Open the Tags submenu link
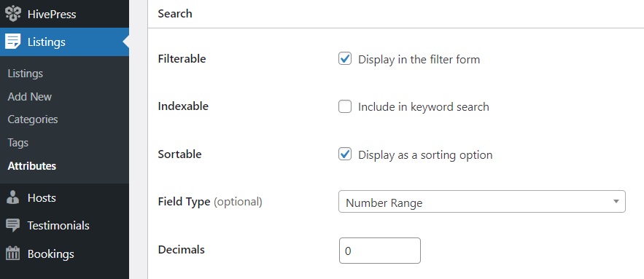 pos(18,143)
